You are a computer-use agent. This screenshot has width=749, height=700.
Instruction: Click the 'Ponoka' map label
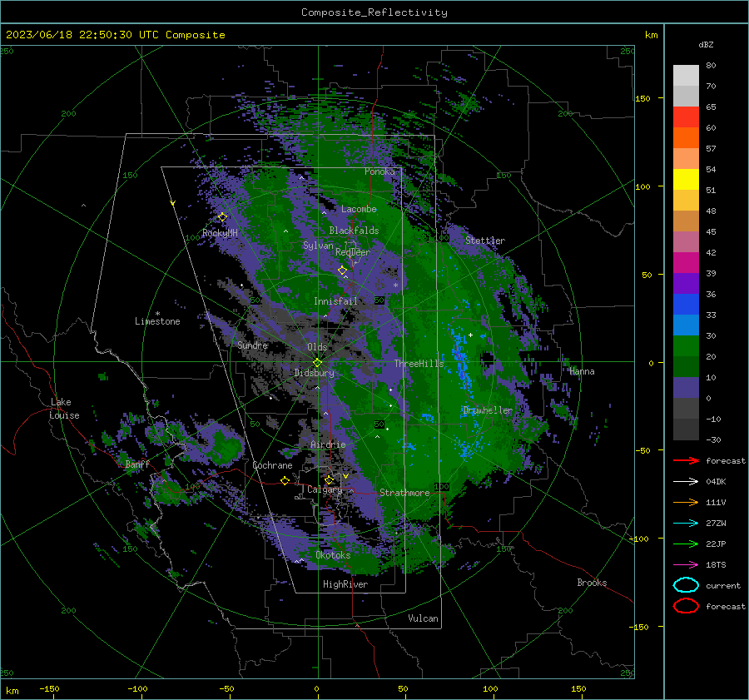pyautogui.click(x=379, y=171)
